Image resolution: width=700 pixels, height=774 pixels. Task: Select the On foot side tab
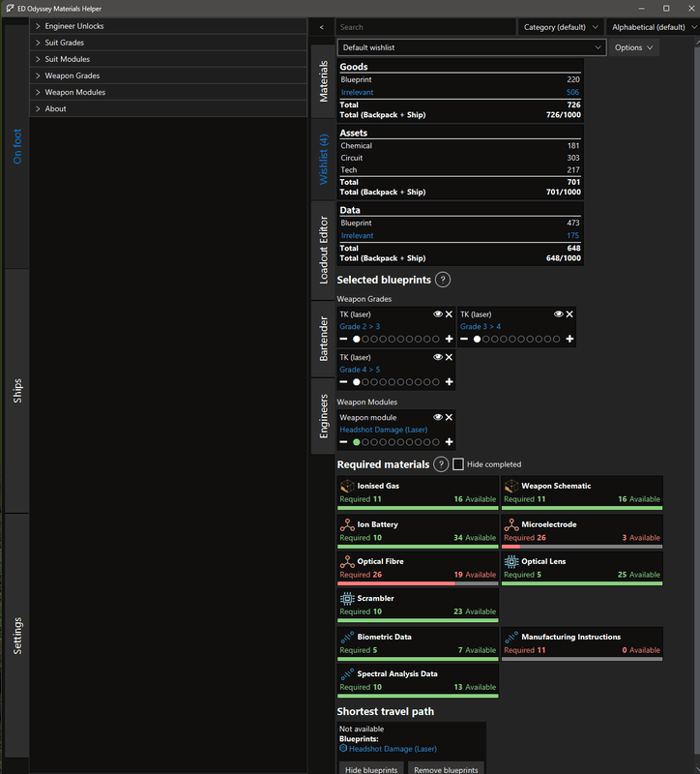tap(16, 147)
